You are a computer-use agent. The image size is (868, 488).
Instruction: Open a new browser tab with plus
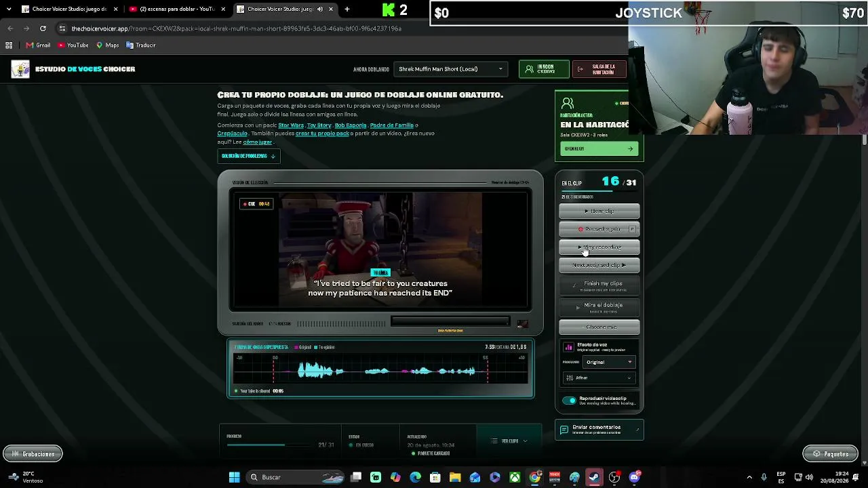click(347, 9)
